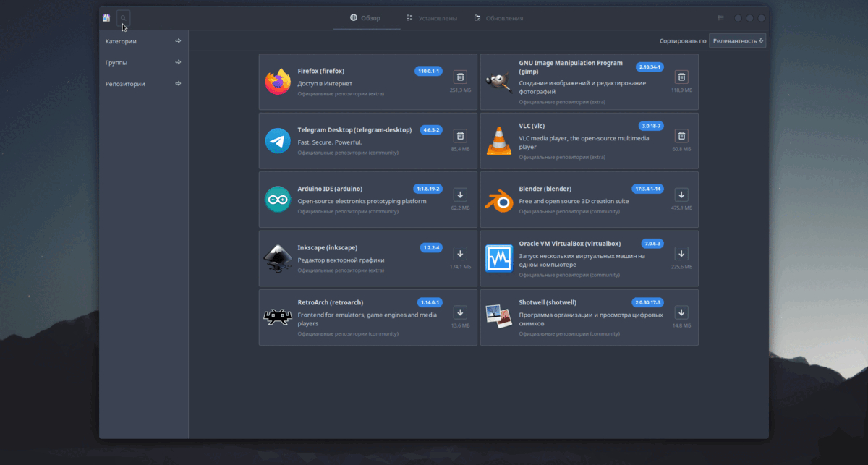The height and width of the screenshot is (465, 868).
Task: Install Shotwell with its download button
Action: pyautogui.click(x=681, y=312)
